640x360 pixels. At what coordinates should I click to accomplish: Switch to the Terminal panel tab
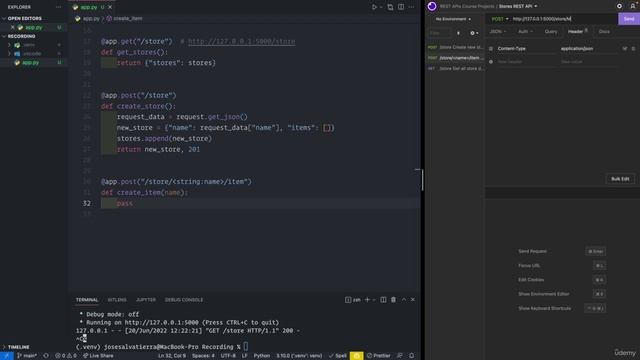[87, 300]
